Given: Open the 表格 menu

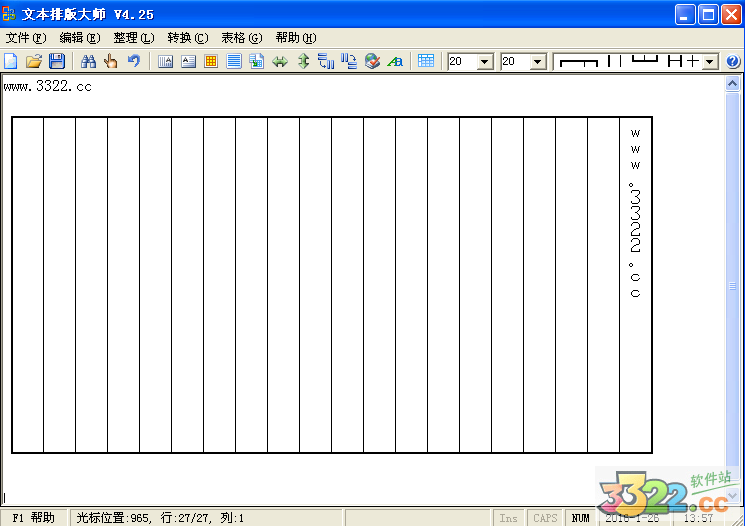Looking at the screenshot, I should point(241,38).
